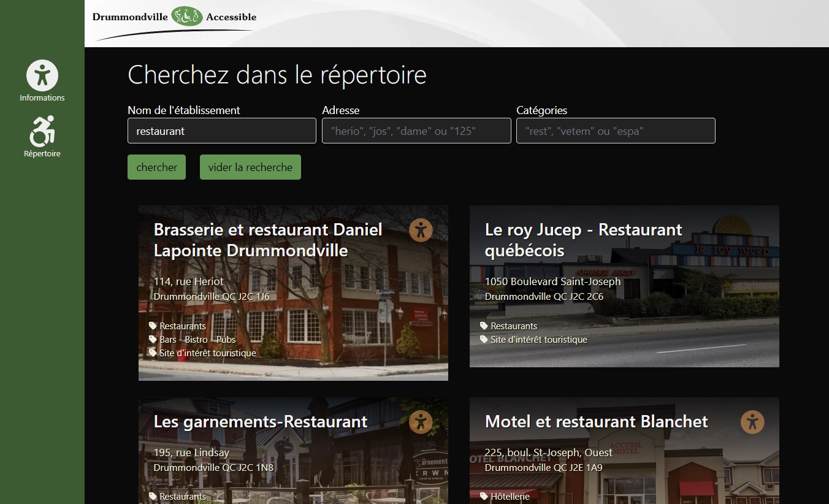Viewport: 829px width, 504px height.
Task: Focus the Adresse search field
Action: click(416, 131)
